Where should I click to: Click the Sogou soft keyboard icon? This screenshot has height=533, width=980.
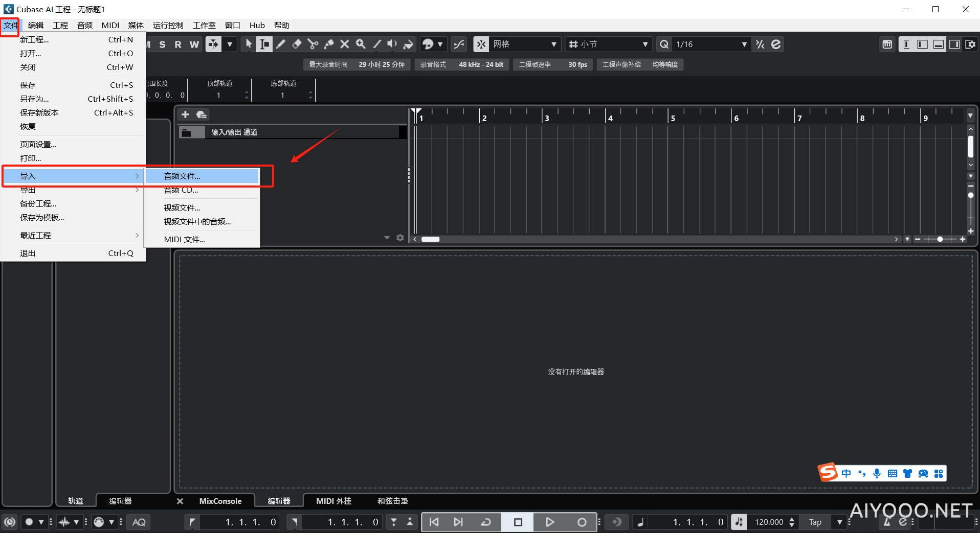[x=893, y=473]
